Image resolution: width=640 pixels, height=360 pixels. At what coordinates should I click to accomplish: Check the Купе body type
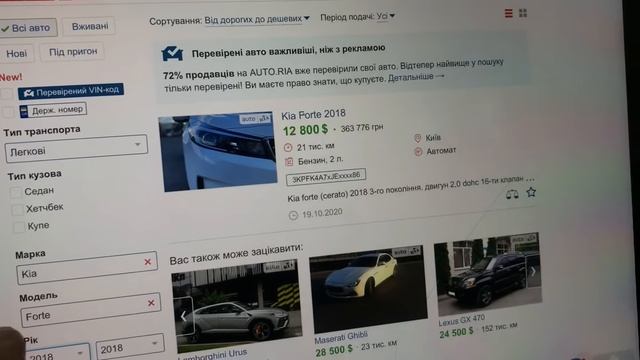pyautogui.click(x=19, y=227)
